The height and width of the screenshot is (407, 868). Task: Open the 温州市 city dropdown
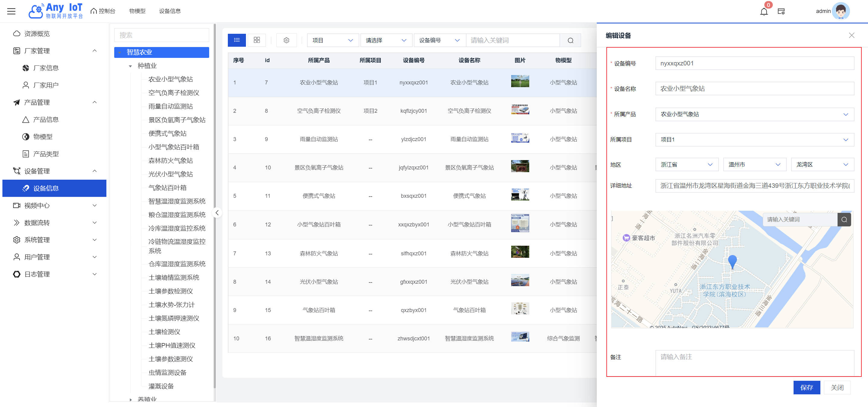pos(754,164)
